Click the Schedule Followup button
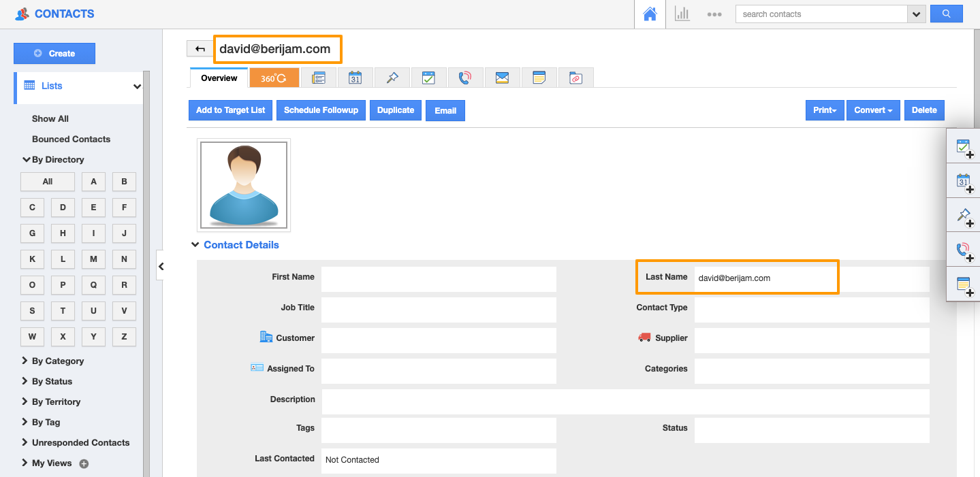 (x=321, y=110)
